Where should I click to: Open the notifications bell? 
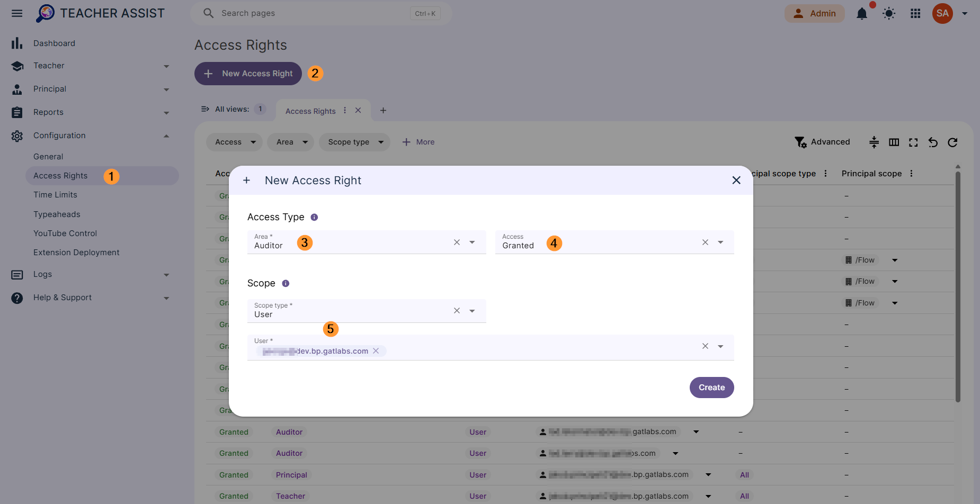pyautogui.click(x=862, y=13)
